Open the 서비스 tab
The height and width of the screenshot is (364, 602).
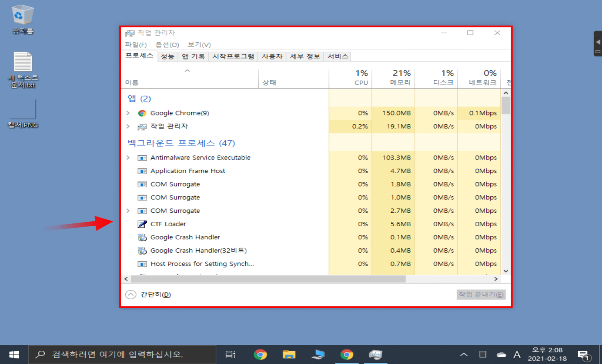click(x=337, y=56)
